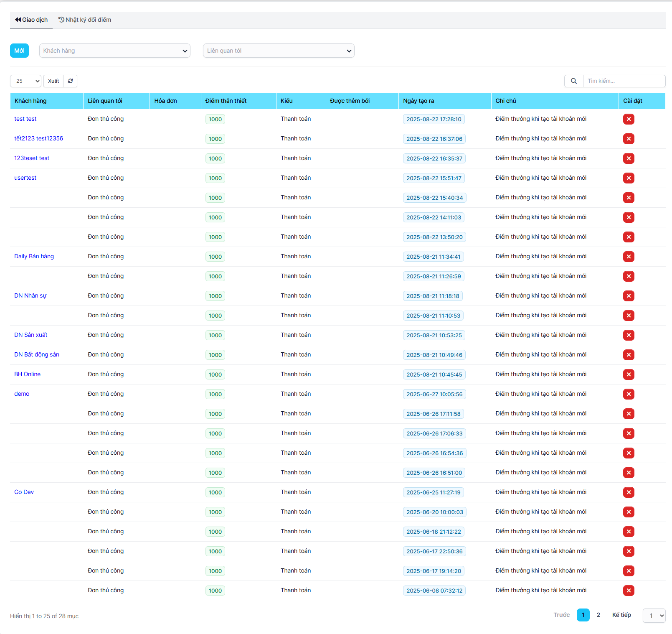
Task: Delete the "BH Online" transaction row
Action: [x=629, y=374]
